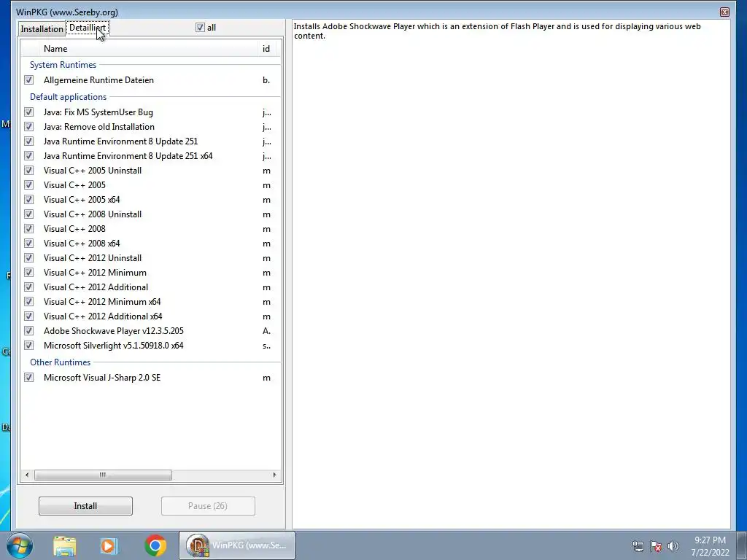The image size is (747, 560).
Task: Toggle Microsoft Visual J-Sharp 2.0 SE checkbox
Action: click(x=29, y=378)
